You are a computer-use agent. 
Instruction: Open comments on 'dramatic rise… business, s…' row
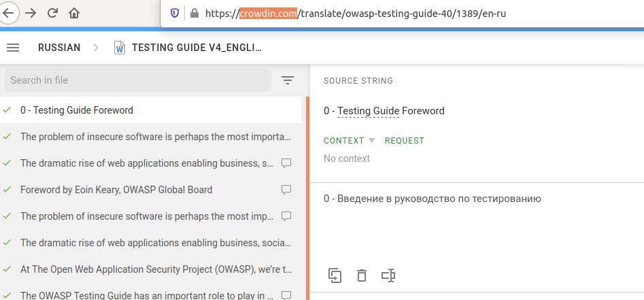[286, 163]
